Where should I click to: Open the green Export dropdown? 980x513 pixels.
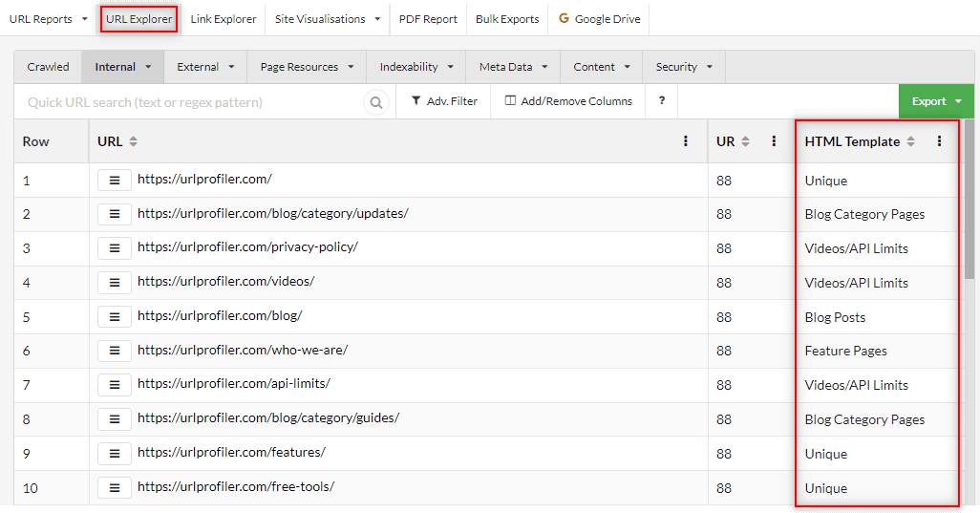(936, 101)
